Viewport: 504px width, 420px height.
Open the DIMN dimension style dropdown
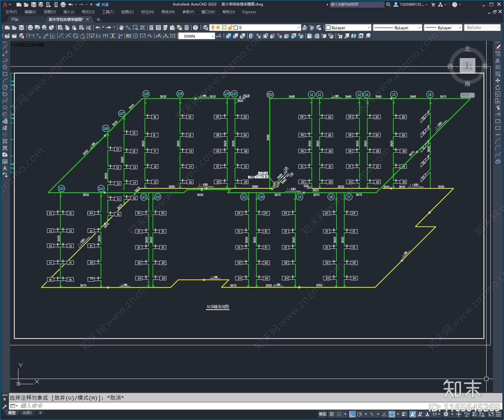pos(197,36)
